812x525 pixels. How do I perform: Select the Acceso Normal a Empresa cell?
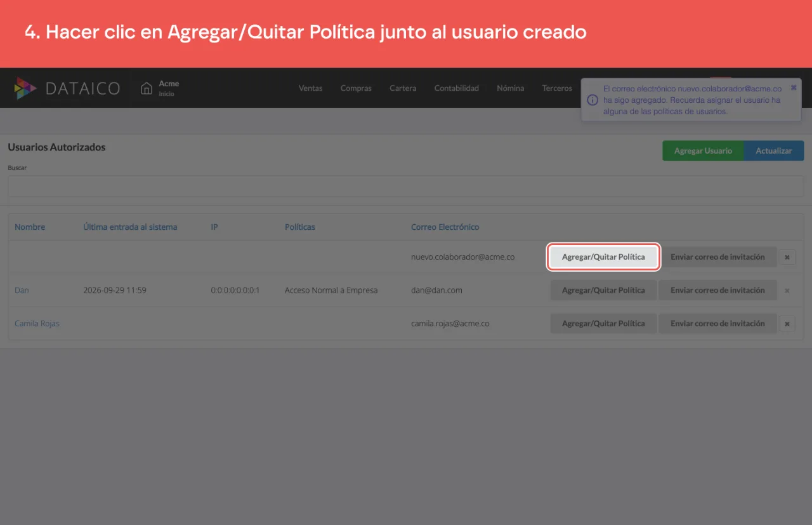(x=331, y=290)
